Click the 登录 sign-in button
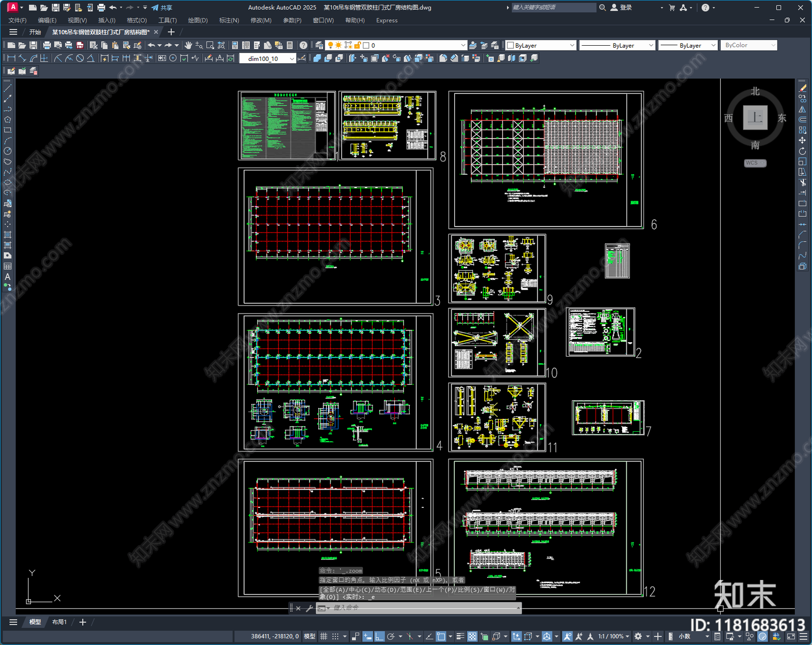Image resolution: width=812 pixels, height=645 pixels. coord(621,8)
